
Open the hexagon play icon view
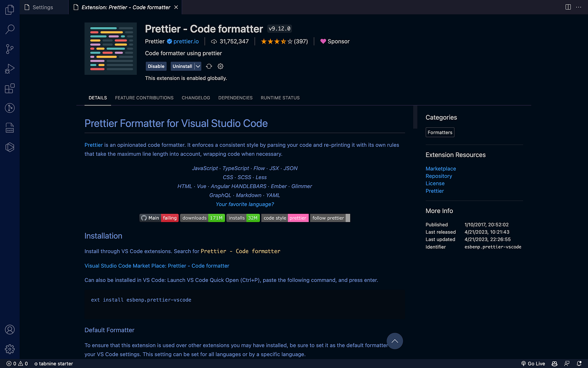[x=10, y=147]
